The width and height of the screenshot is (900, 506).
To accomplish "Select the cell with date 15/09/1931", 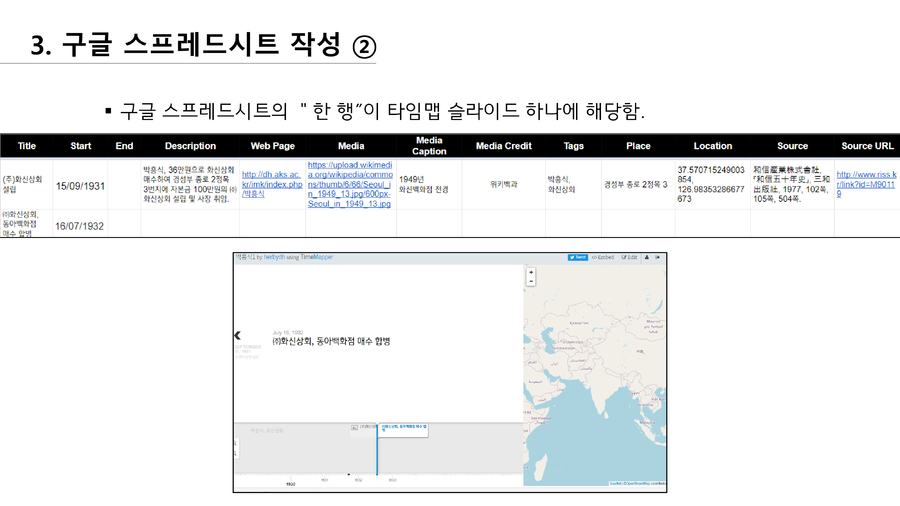I will [80, 184].
